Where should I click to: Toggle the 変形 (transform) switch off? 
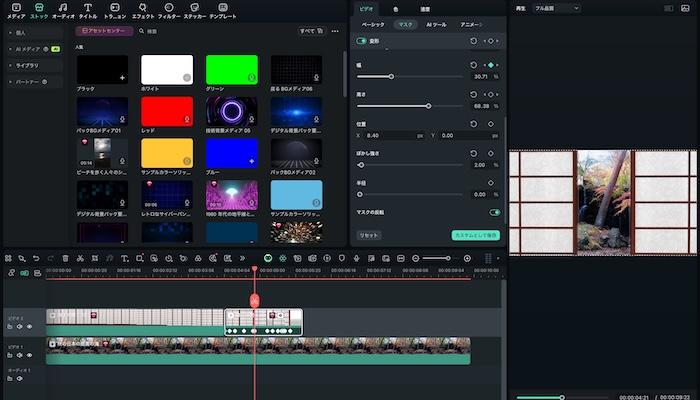point(362,41)
